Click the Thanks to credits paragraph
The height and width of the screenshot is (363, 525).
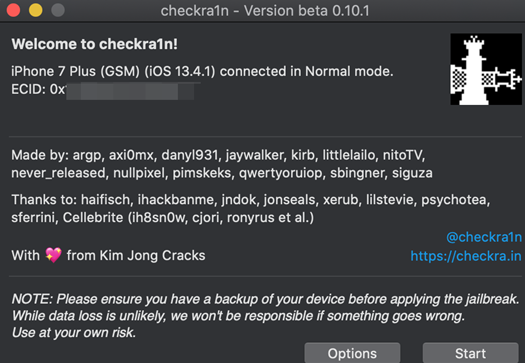pos(251,209)
